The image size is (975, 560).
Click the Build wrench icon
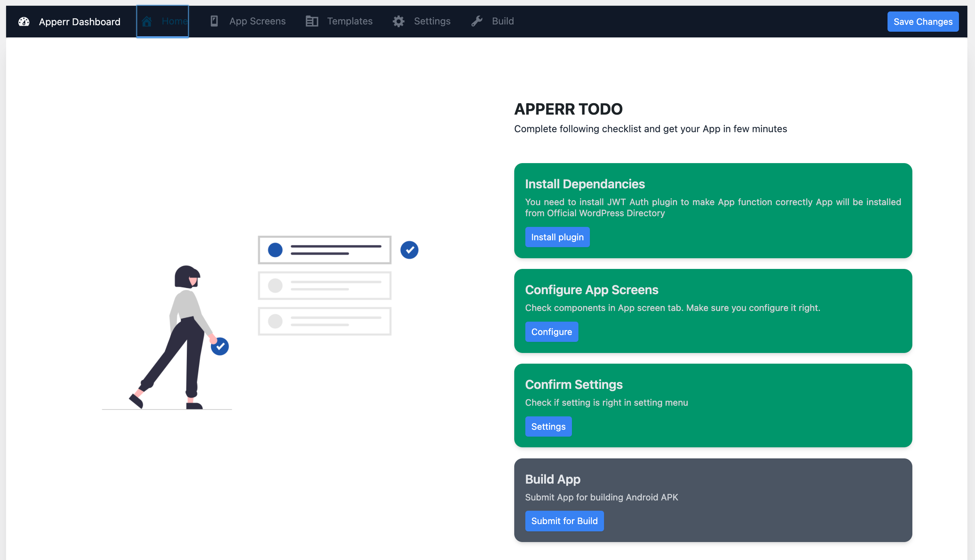click(x=477, y=21)
